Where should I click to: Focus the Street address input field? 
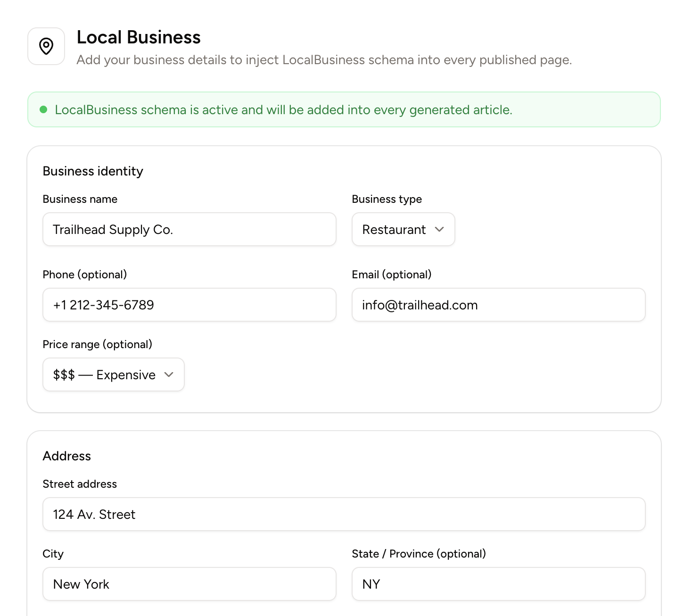pyautogui.click(x=344, y=514)
